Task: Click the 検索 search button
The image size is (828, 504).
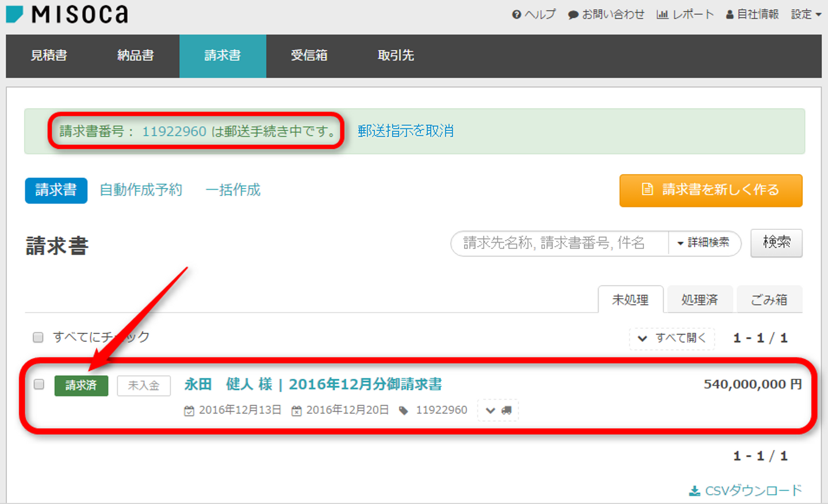Action: pyautogui.click(x=776, y=243)
